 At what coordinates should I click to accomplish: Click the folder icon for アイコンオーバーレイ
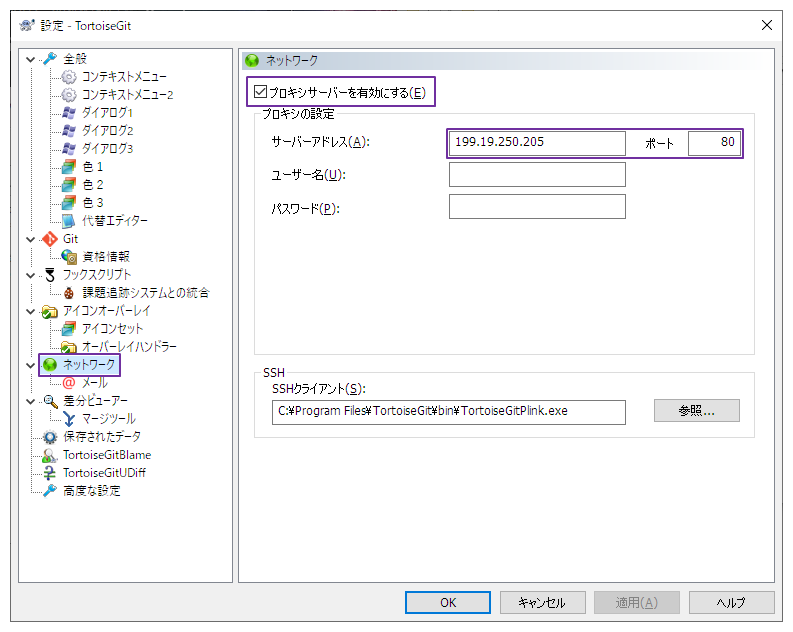tap(50, 311)
